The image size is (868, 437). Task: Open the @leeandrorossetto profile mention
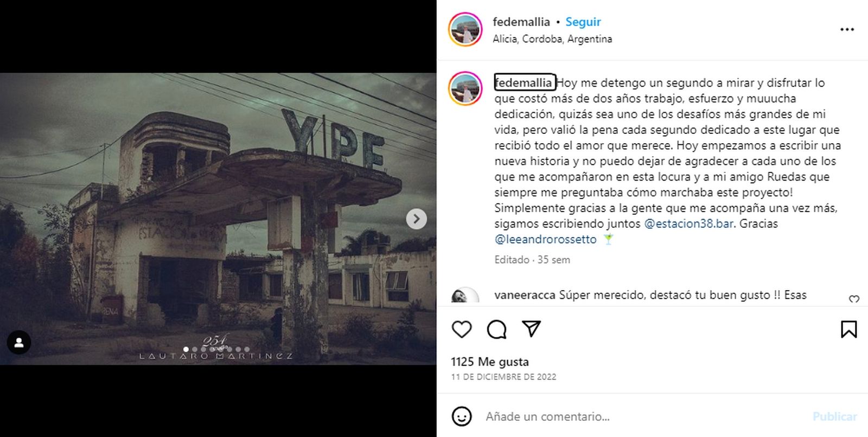tap(545, 239)
